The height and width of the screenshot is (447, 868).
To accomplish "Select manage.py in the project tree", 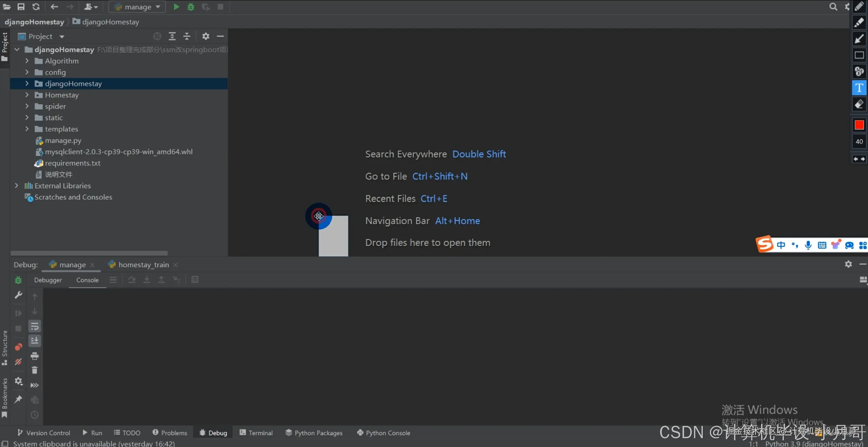I will coord(63,140).
